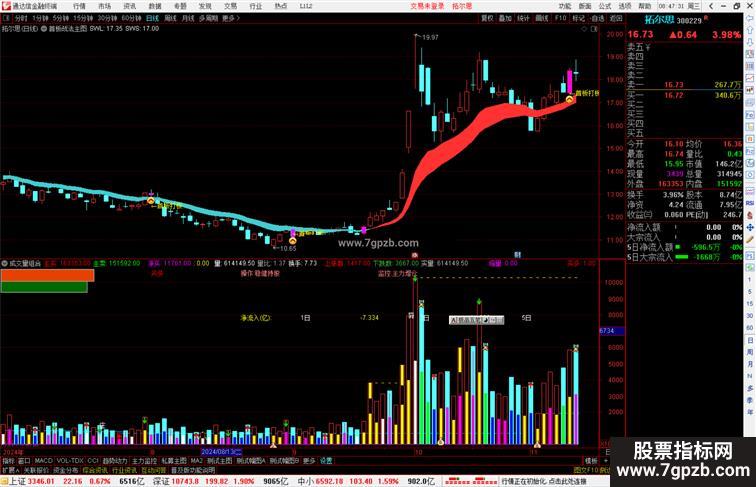Open the 关联报价 tab
This screenshot has height=487, width=756.
[36, 470]
